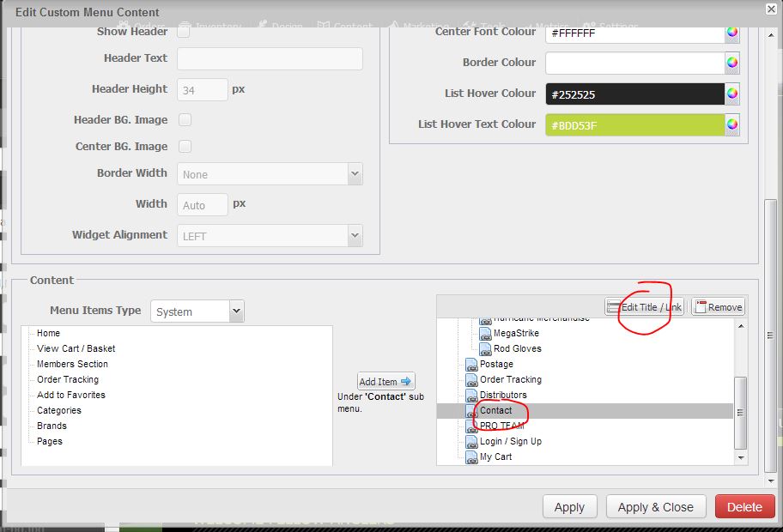The width and height of the screenshot is (783, 532).
Task: Click the List Hover Colour #252525 field
Action: click(635, 94)
